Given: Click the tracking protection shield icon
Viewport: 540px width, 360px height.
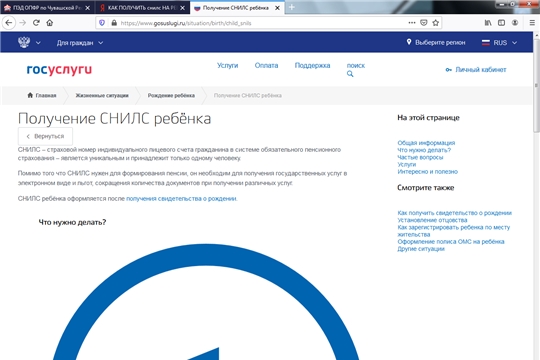Looking at the screenshot, I should tap(102, 23).
